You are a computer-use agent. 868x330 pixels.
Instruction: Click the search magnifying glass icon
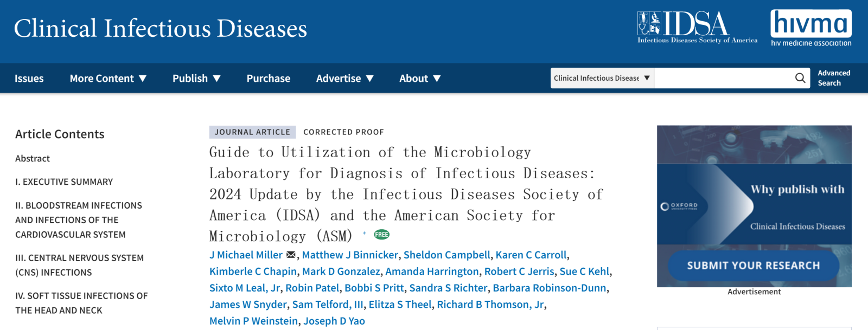tap(800, 78)
